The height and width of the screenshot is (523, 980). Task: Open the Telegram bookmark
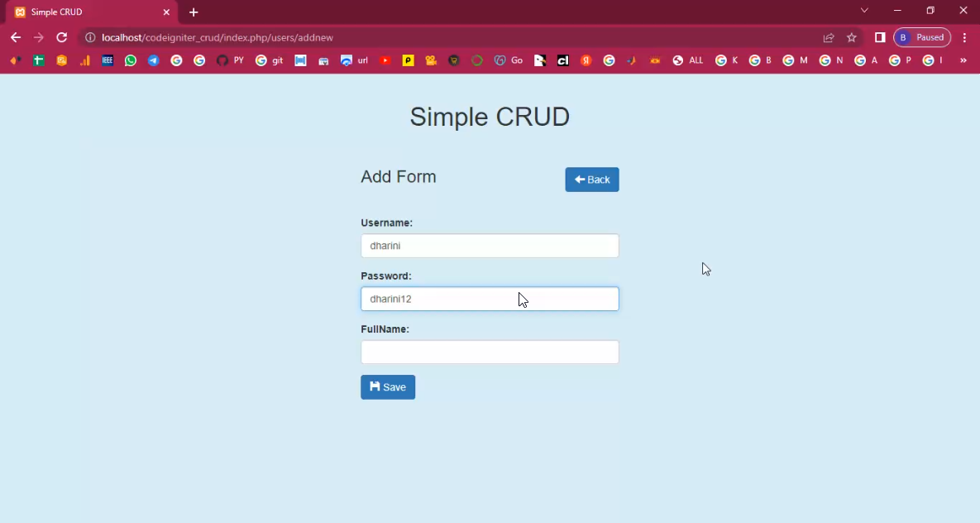154,60
